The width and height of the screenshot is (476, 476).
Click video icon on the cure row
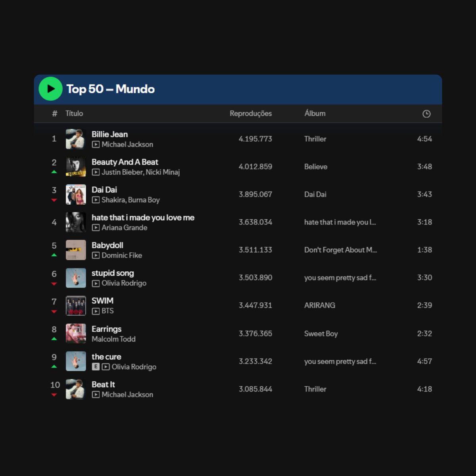click(x=106, y=367)
